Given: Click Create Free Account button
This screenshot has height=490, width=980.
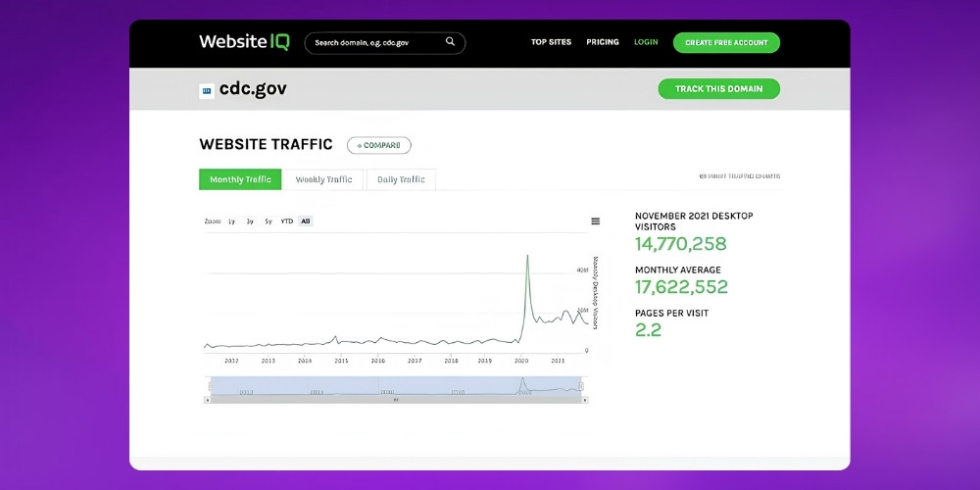Looking at the screenshot, I should 726,42.
